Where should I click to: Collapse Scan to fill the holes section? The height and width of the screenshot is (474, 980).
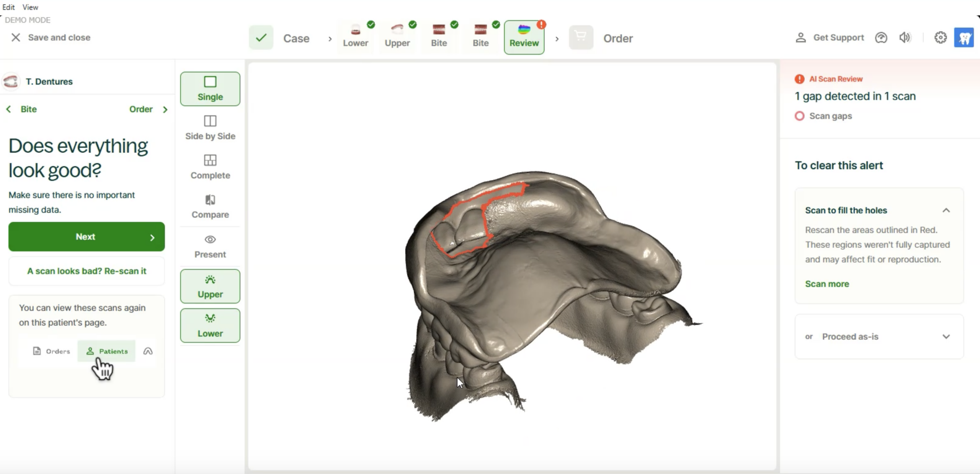(946, 210)
